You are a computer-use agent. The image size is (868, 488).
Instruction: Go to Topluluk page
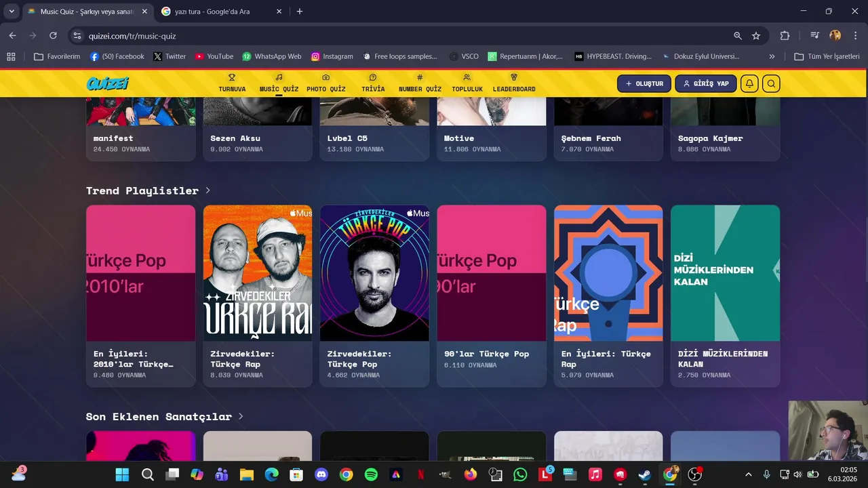tap(467, 83)
